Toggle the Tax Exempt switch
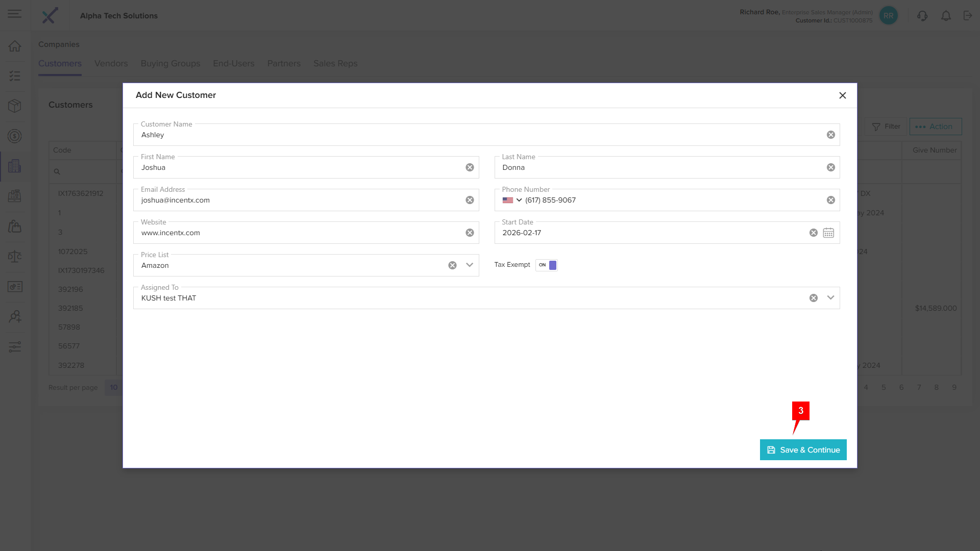 (x=547, y=265)
